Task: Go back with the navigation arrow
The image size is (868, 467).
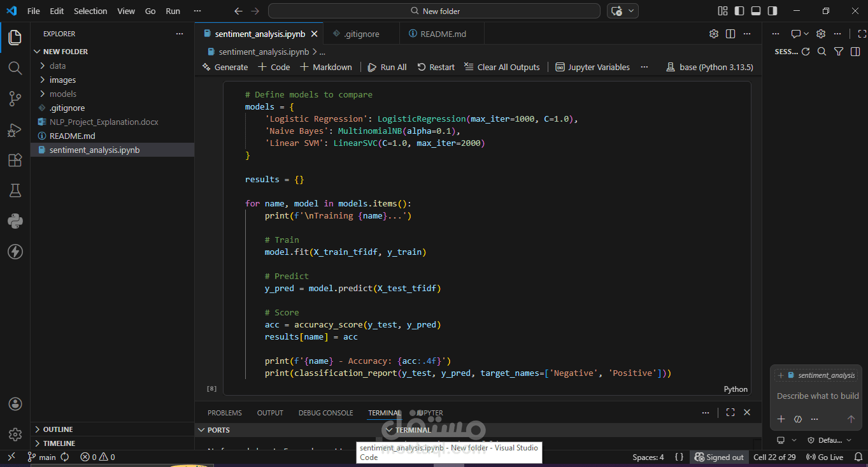Action: pyautogui.click(x=238, y=11)
